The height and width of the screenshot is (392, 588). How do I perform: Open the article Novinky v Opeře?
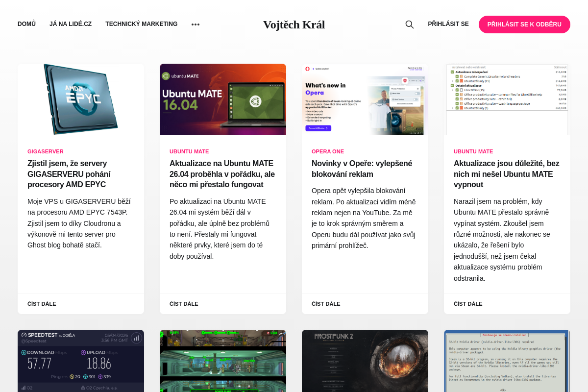point(362,169)
